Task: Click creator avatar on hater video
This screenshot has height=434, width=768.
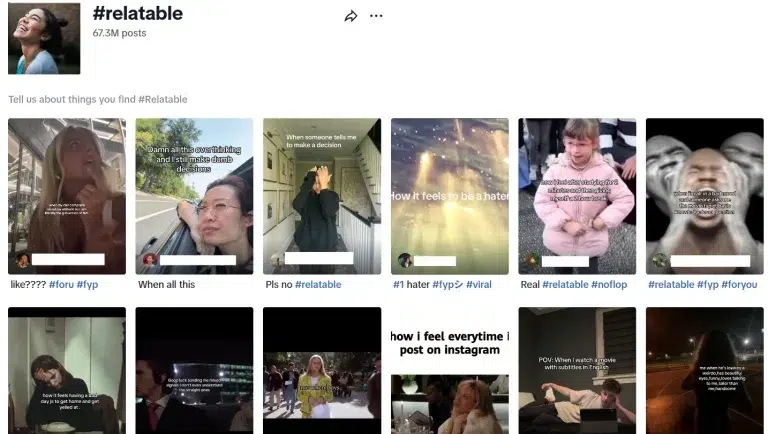Action: pyautogui.click(x=405, y=260)
